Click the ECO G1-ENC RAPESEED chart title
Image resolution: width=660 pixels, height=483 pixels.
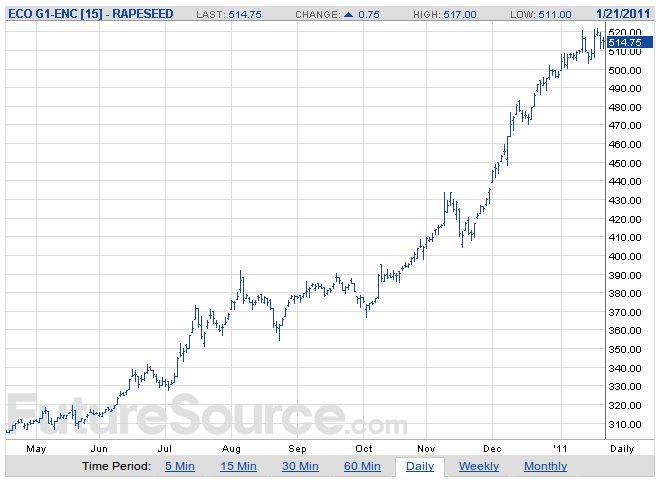[91, 14]
